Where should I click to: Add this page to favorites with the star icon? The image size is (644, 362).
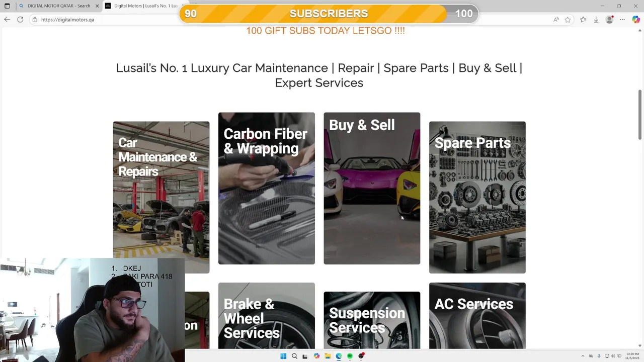click(568, 20)
